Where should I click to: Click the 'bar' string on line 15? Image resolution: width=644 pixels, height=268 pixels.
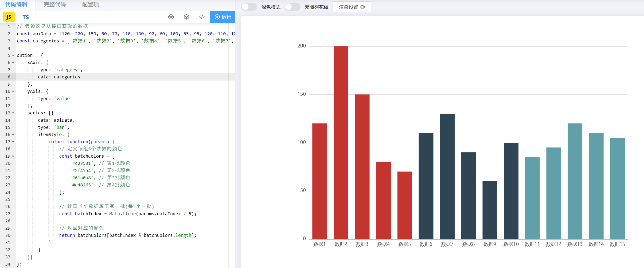click(x=60, y=127)
